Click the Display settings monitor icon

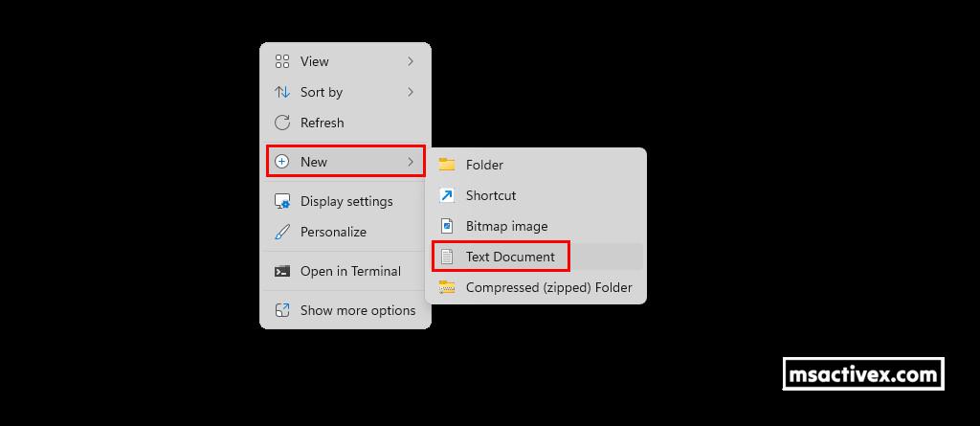click(x=282, y=201)
